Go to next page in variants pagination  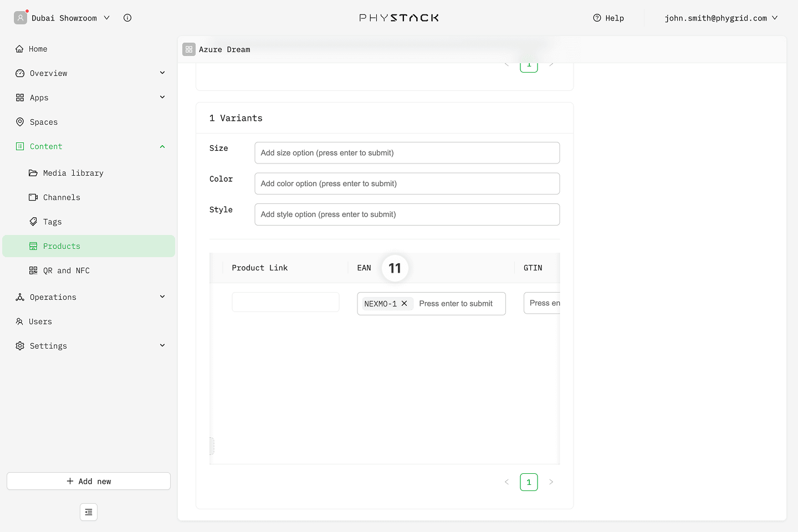551,482
